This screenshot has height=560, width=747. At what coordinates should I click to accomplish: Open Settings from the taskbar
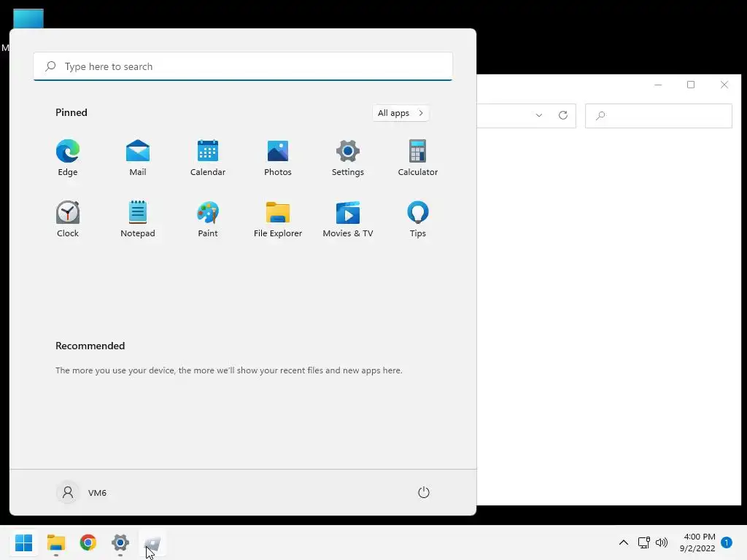120,542
